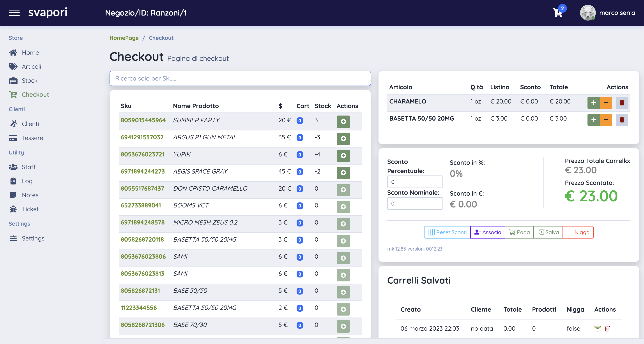
Task: Open Tessere page
Action: [x=26, y=138]
